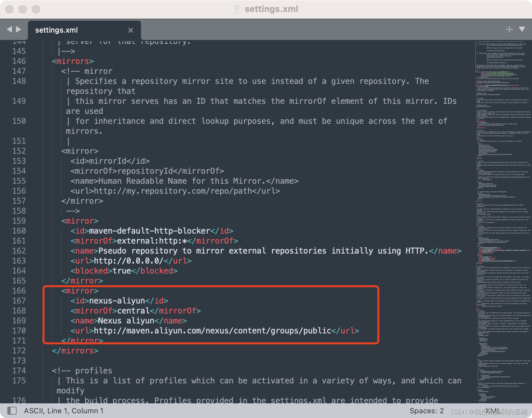Click the mirrorOf central value
Image resolution: width=532 pixels, height=418 pixels.
[x=133, y=311]
